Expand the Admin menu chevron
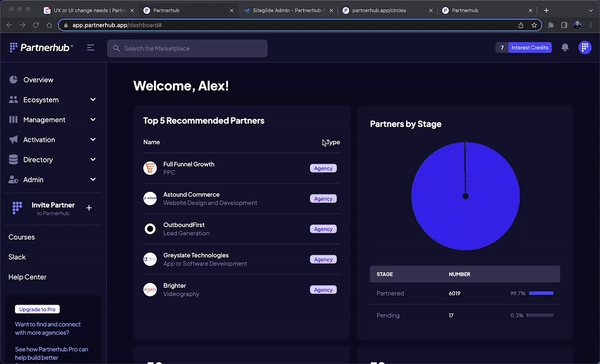This screenshot has width=600, height=364. [93, 179]
